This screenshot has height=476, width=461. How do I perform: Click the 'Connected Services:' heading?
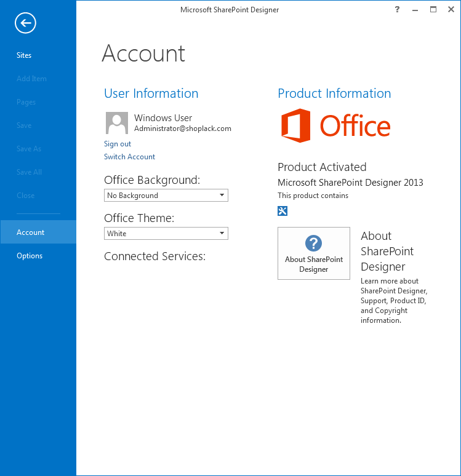(x=155, y=256)
